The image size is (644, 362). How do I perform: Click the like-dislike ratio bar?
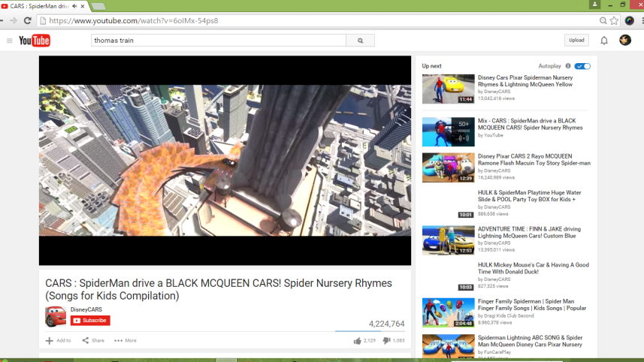[370, 330]
